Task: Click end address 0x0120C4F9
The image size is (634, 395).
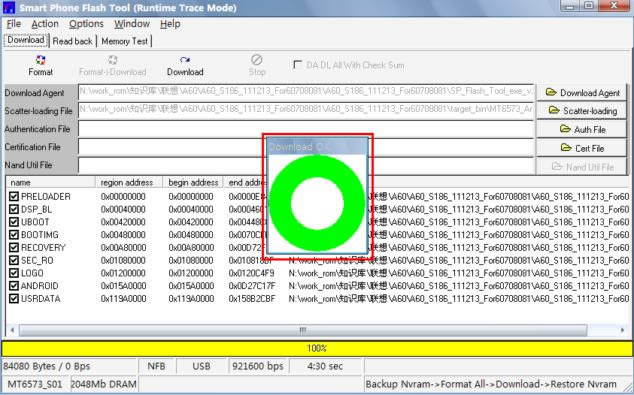Action: pyautogui.click(x=251, y=273)
